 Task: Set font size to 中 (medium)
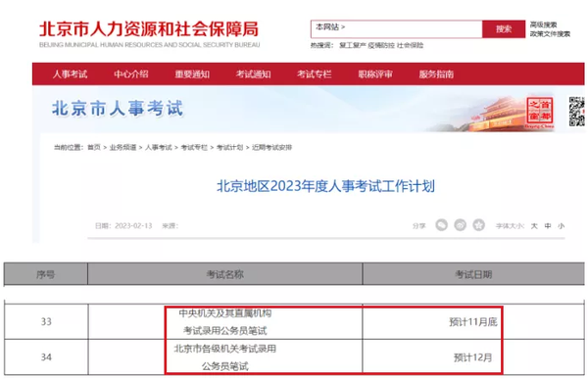548,226
